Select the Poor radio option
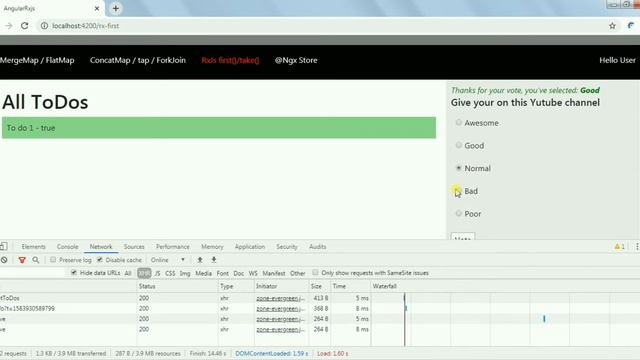Screen dimensions: 640x360 coord(458,213)
